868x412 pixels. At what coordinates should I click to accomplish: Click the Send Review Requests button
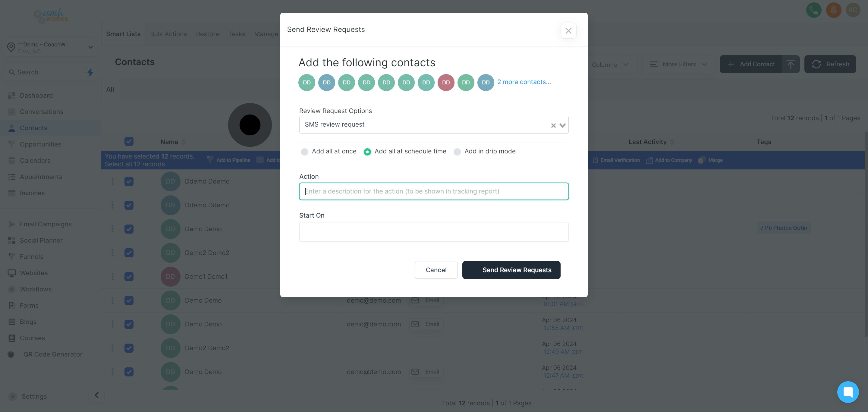tap(511, 270)
